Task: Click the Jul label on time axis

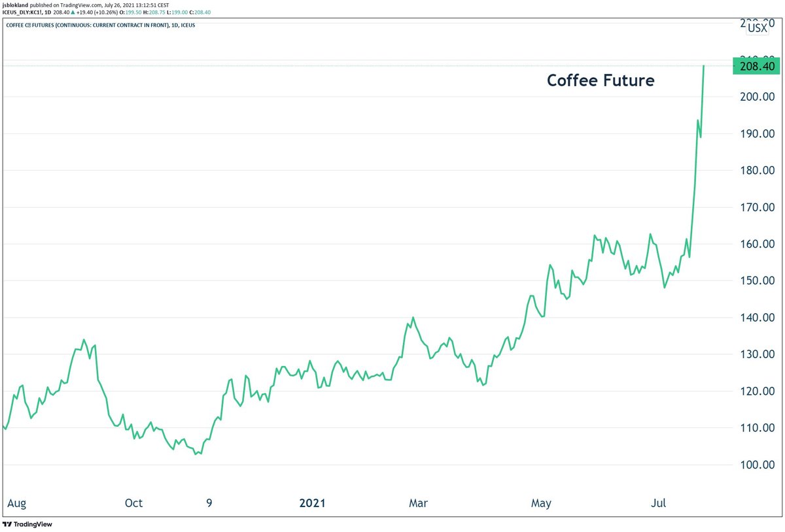Action: [x=659, y=503]
